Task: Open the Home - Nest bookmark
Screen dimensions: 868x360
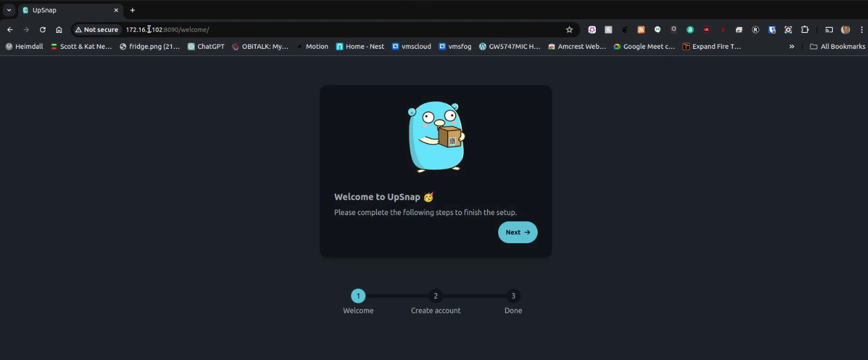Action: (x=360, y=47)
